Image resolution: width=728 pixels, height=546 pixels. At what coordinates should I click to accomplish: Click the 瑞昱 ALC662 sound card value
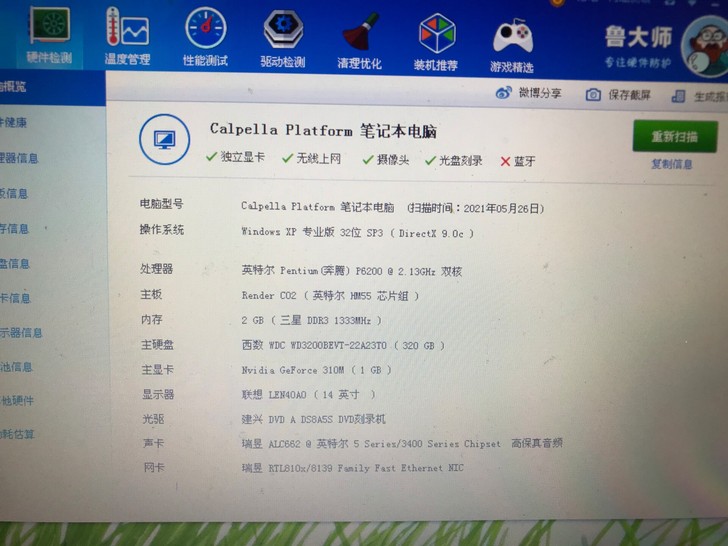(402, 443)
